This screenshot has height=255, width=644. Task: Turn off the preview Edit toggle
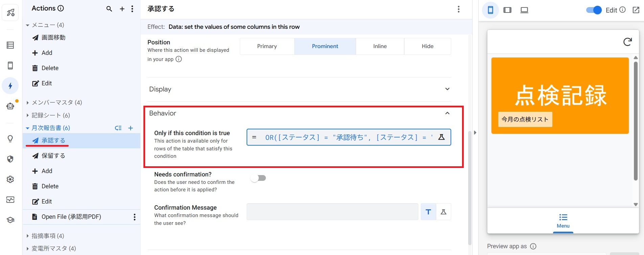click(594, 10)
